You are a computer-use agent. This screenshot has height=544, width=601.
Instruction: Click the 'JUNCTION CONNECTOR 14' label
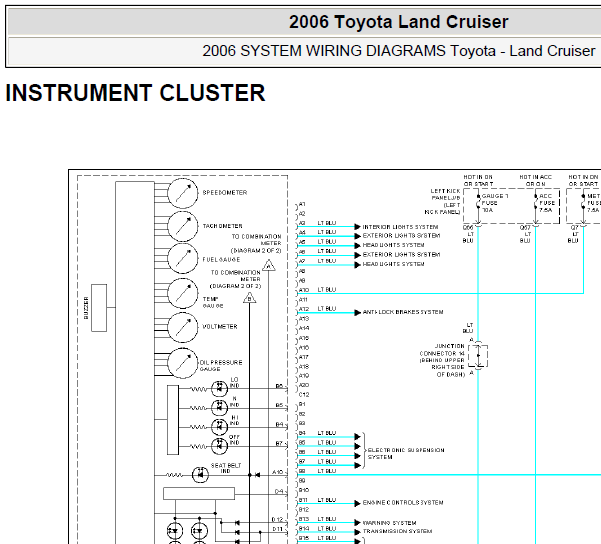pyautogui.click(x=442, y=350)
